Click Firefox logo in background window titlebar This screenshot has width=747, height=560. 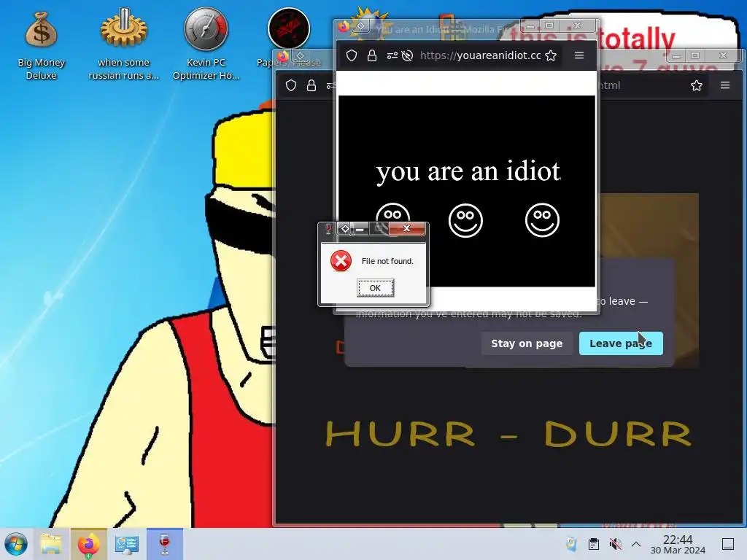[282, 56]
